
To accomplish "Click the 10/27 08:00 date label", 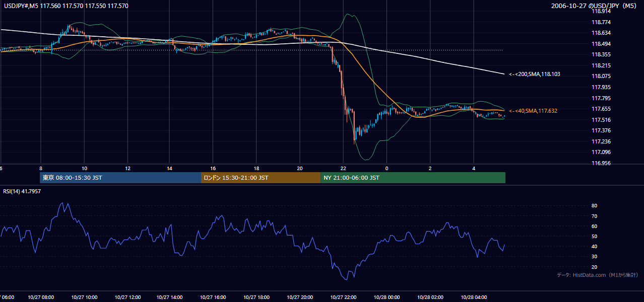I will coord(40,297).
